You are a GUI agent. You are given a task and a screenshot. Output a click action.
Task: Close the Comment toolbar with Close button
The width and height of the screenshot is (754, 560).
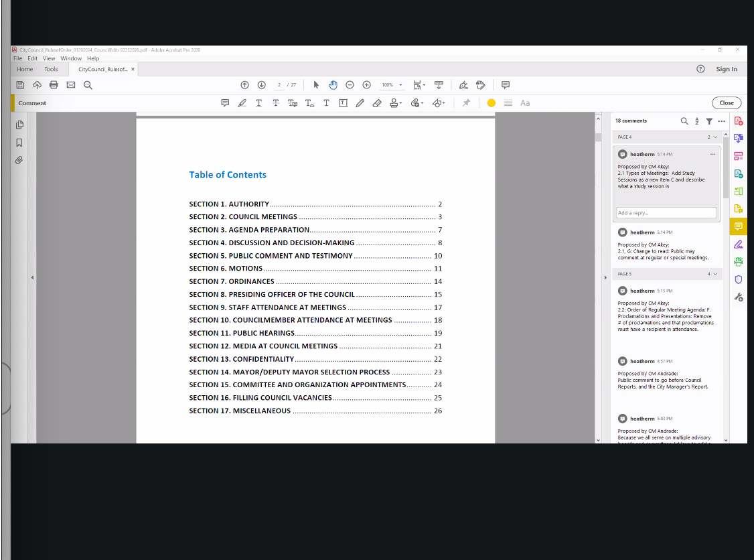point(727,103)
